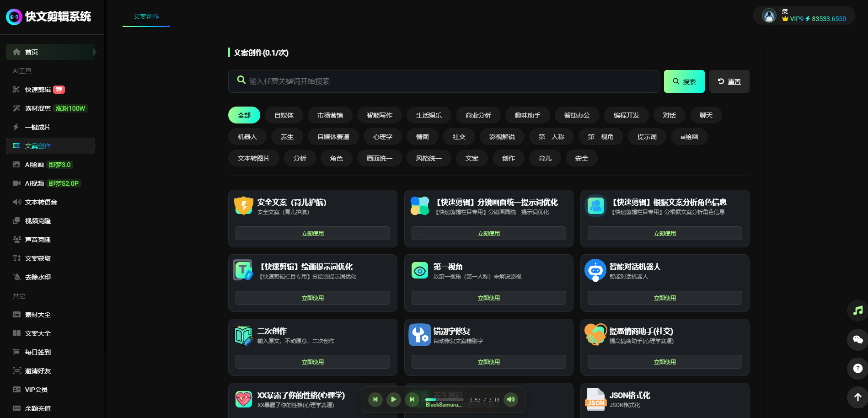
Task: Click the user avatar icon
Action: [x=769, y=16]
